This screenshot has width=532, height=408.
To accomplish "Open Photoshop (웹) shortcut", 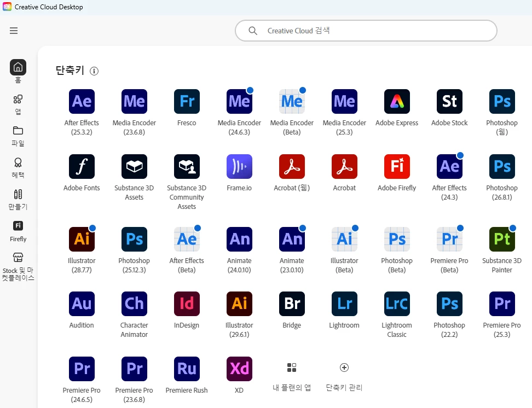I will tap(502, 101).
